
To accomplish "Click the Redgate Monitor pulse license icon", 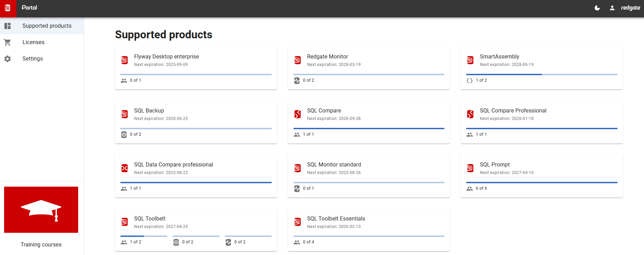I will click(297, 81).
